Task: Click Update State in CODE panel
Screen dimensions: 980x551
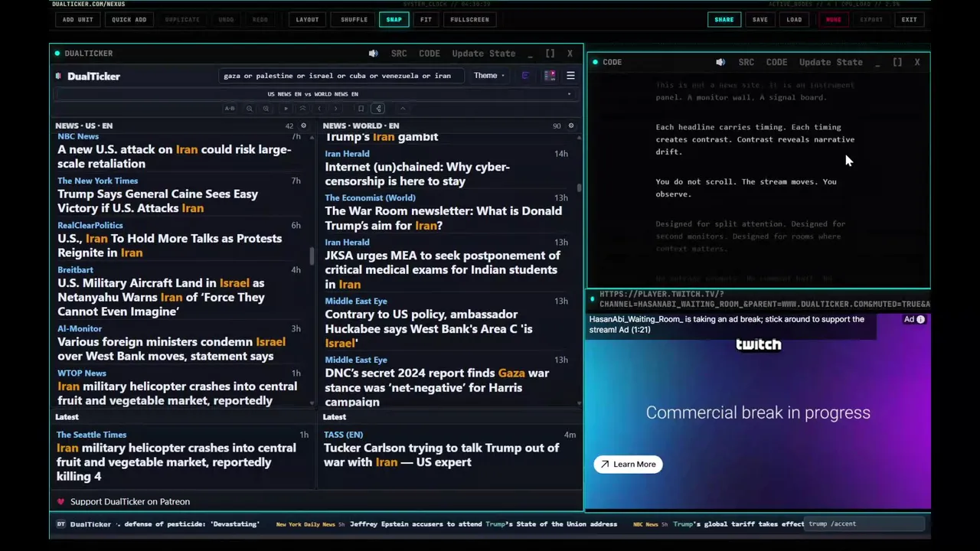Action: 831,62
